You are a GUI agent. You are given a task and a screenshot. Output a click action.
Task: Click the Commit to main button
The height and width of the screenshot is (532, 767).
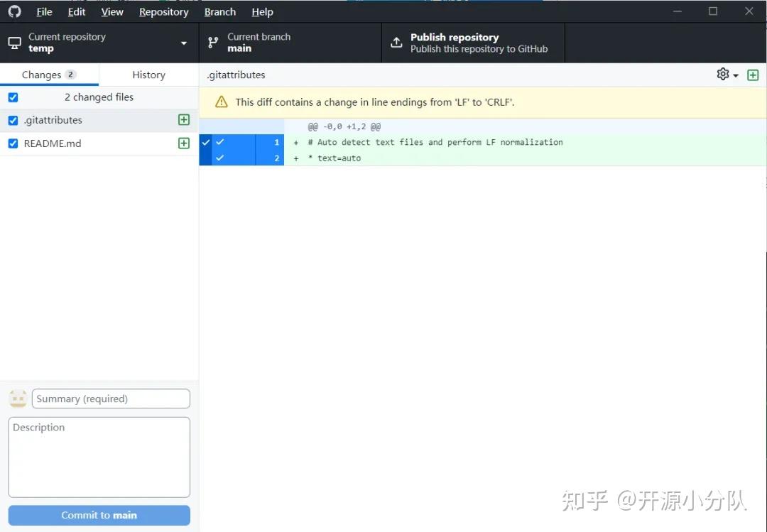pyautogui.click(x=99, y=515)
